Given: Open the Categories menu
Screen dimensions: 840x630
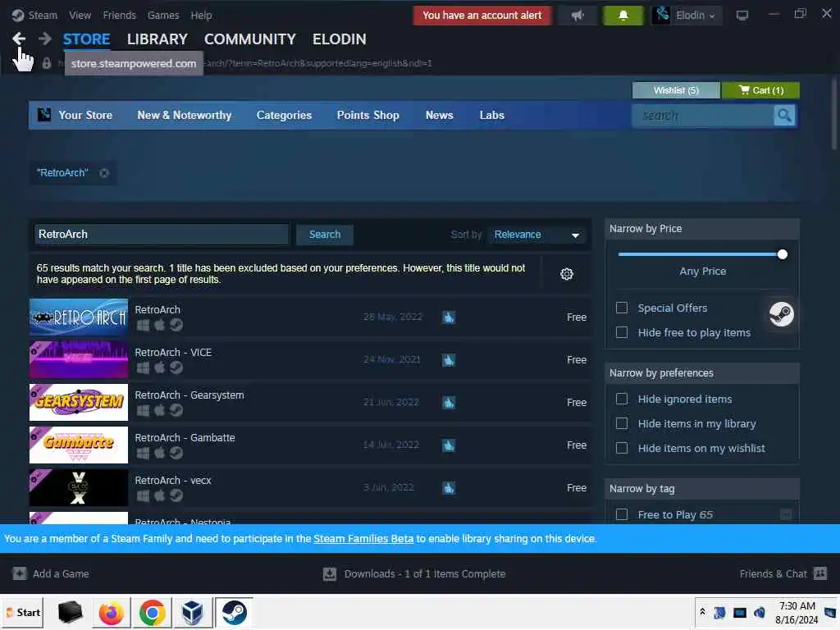Looking at the screenshot, I should click(284, 115).
